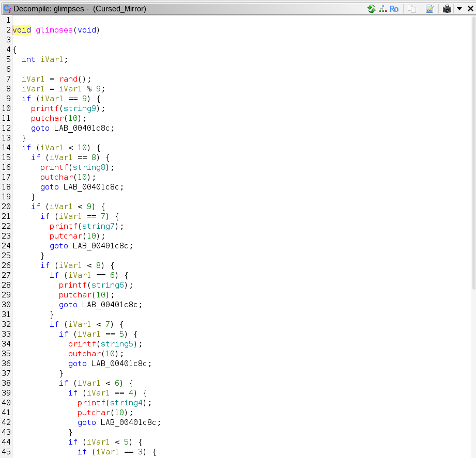Select the string5 variable

tap(117, 344)
